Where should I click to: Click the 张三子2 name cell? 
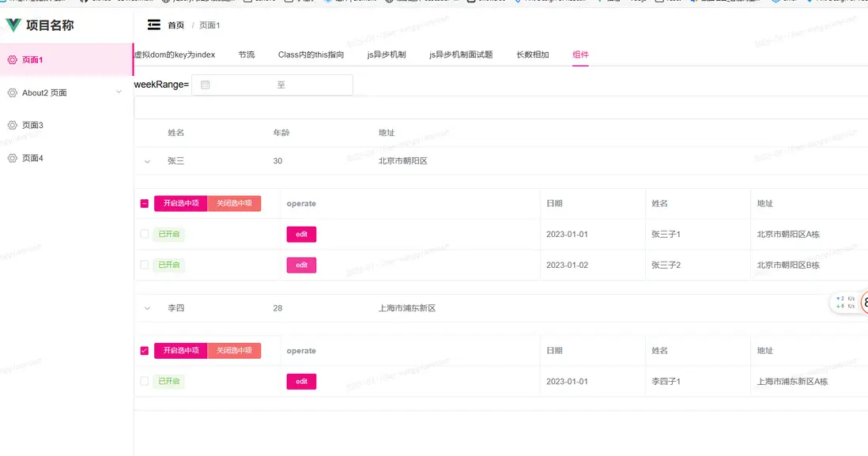666,265
